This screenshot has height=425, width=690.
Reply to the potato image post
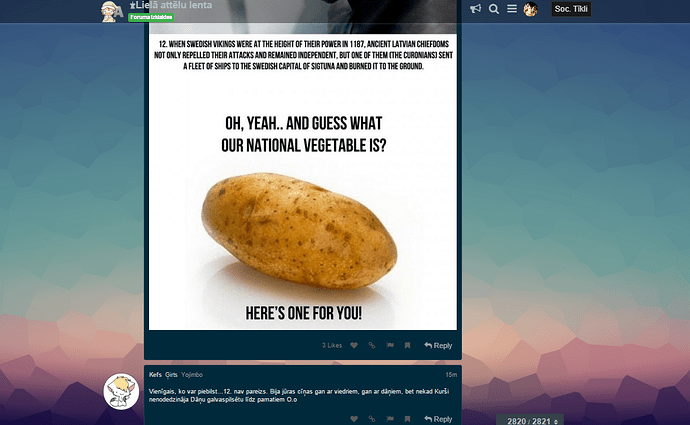pos(438,345)
